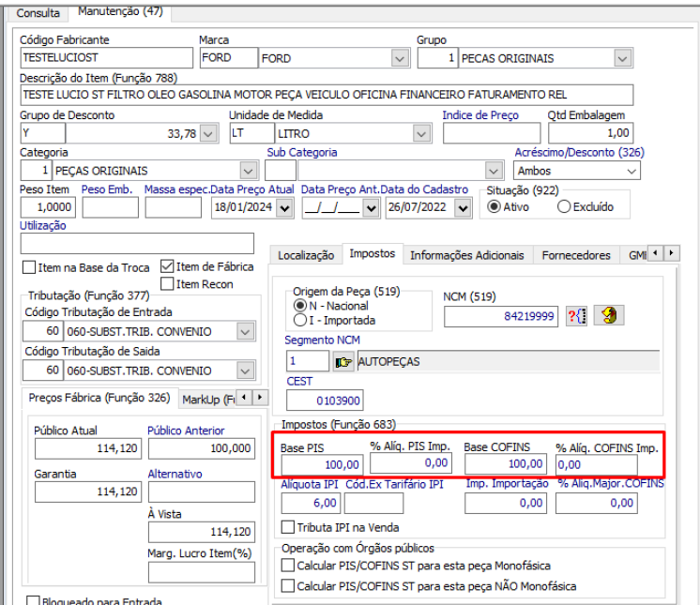Click the À Vista price field
The width and height of the screenshot is (700, 605).
(x=202, y=532)
